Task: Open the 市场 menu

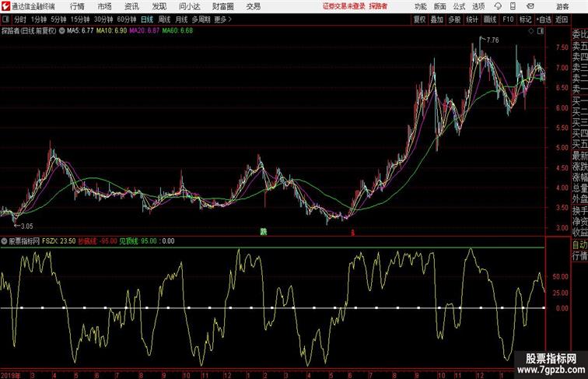Action: click(x=105, y=6)
